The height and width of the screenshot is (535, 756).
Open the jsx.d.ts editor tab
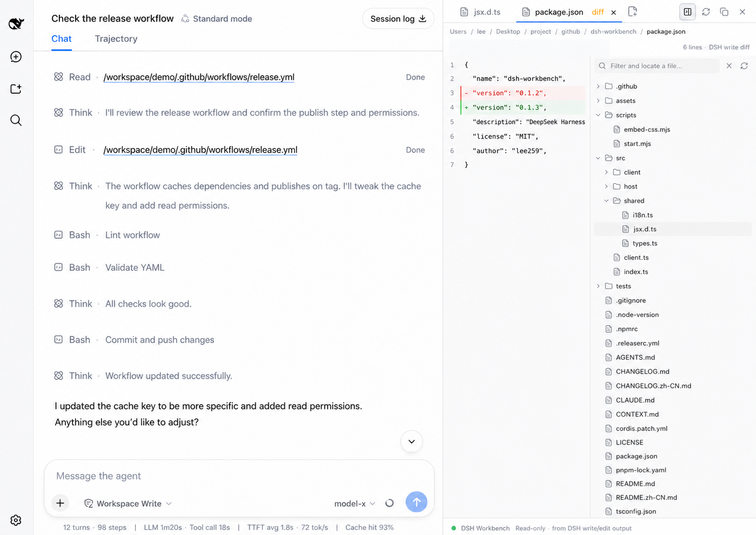click(480, 12)
